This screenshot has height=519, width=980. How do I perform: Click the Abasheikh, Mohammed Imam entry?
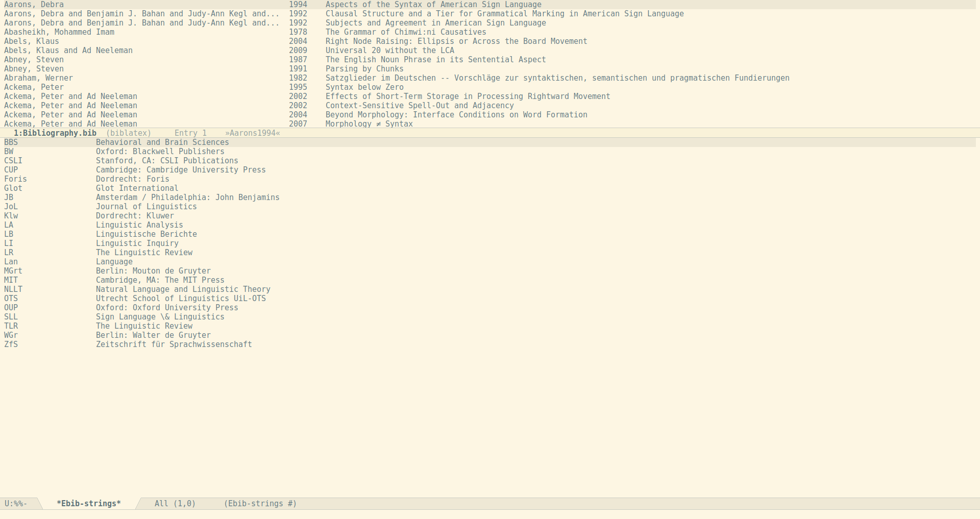tap(59, 32)
